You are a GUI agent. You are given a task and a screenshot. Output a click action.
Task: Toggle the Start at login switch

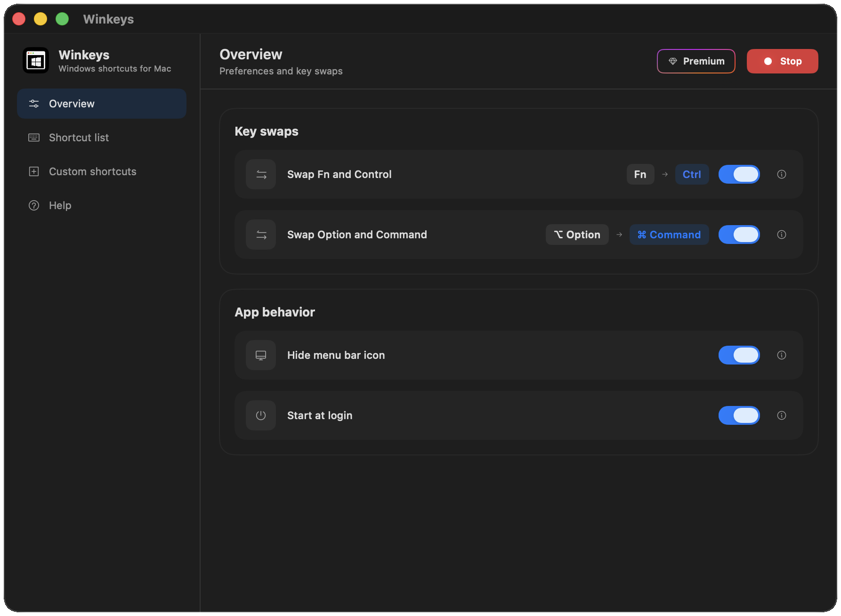tap(739, 415)
